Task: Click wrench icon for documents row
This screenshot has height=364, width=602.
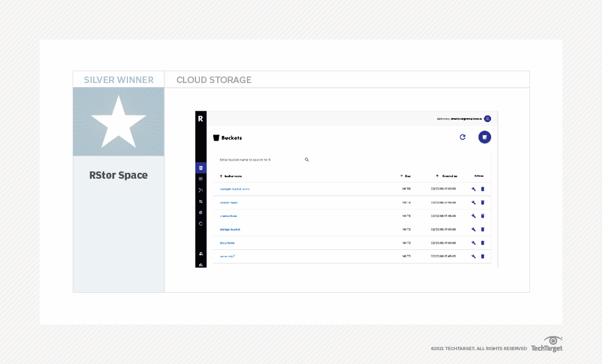Action: 473,243
